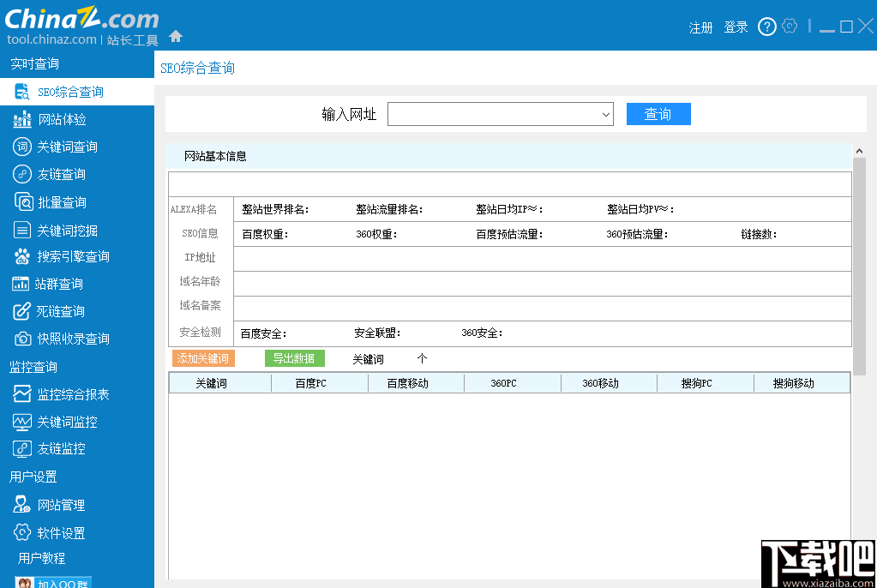Click the 登录 link
877x588 pixels.
point(735,27)
